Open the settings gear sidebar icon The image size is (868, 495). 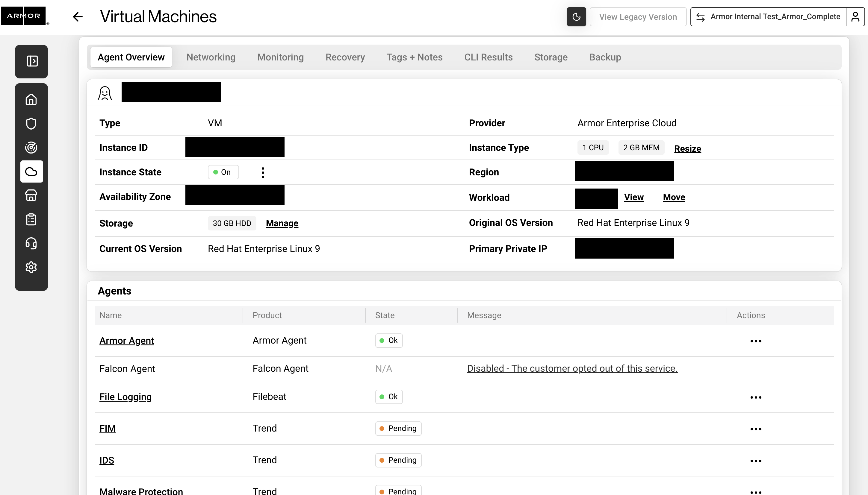[31, 267]
